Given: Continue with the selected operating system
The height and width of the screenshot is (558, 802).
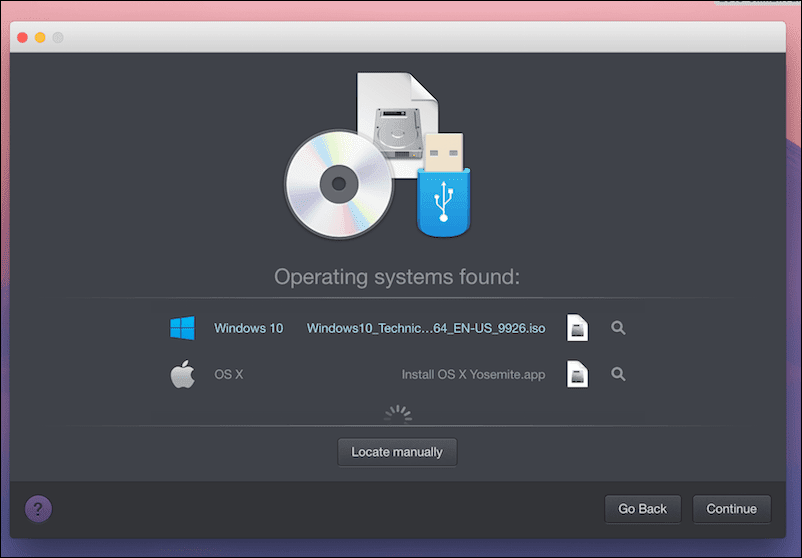Looking at the screenshot, I should [731, 509].
